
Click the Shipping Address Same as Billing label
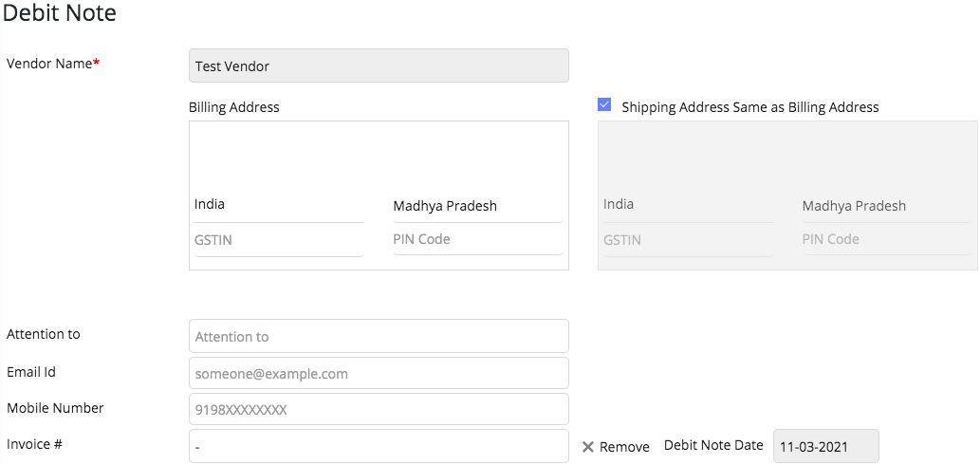click(749, 107)
